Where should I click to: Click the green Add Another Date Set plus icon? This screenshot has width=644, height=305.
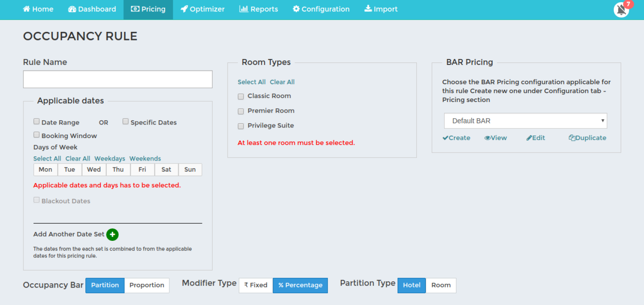pyautogui.click(x=112, y=234)
